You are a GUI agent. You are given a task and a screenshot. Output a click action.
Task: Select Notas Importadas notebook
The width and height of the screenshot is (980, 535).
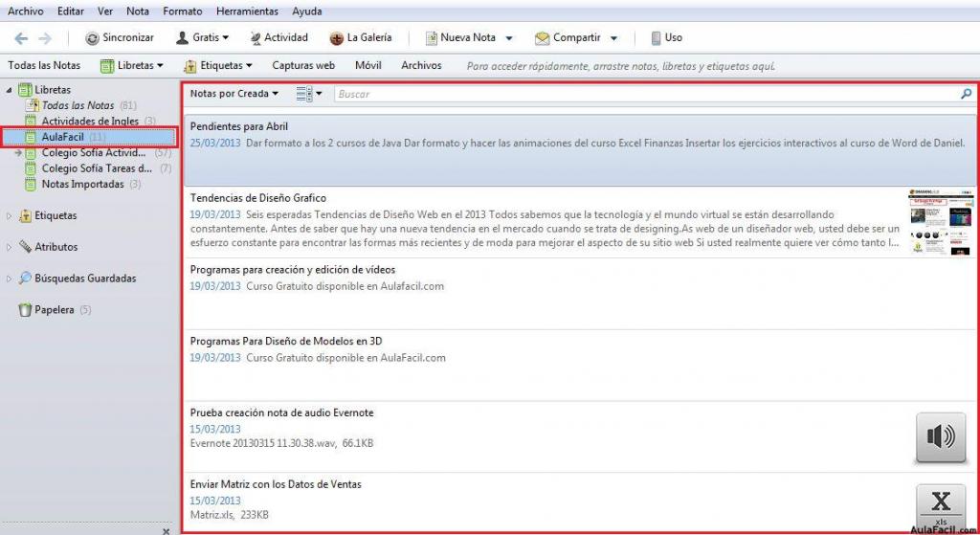tap(82, 185)
